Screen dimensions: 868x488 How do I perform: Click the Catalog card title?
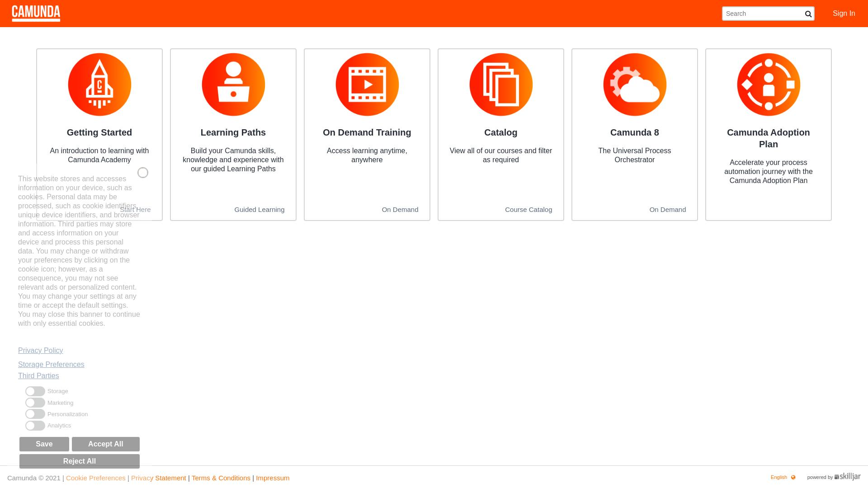(x=501, y=132)
